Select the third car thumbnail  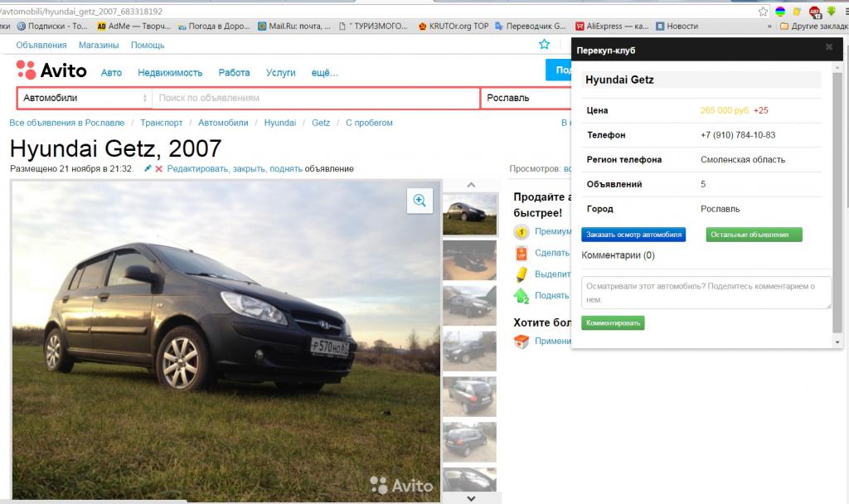(469, 306)
